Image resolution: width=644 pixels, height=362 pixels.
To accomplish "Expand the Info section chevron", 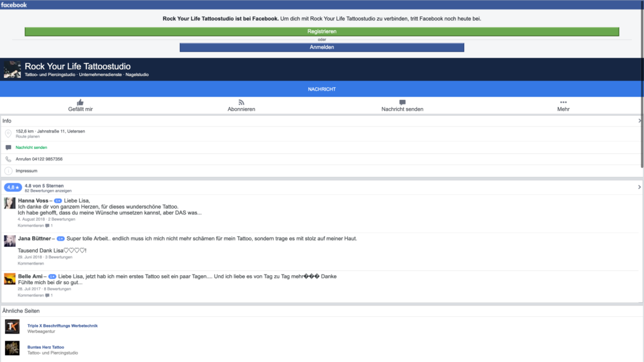I will coord(640,121).
